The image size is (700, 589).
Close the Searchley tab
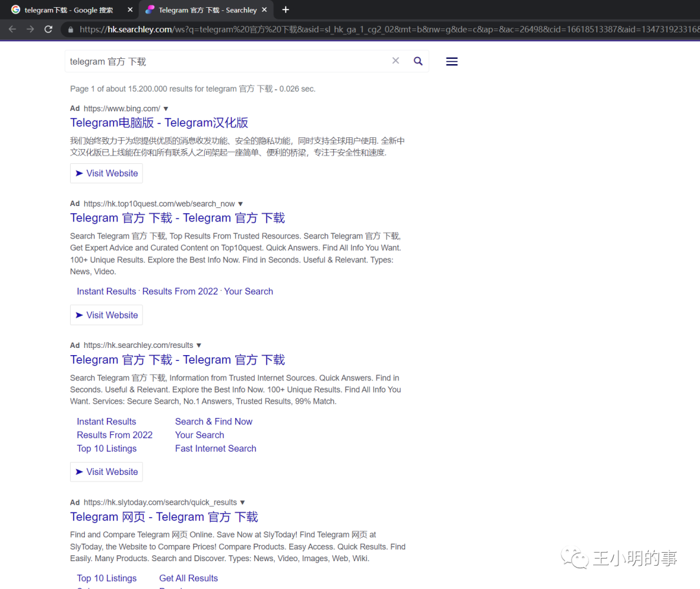(264, 10)
